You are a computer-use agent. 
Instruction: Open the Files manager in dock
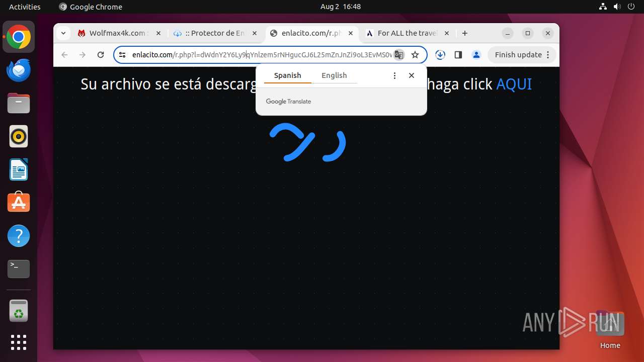[x=19, y=104]
